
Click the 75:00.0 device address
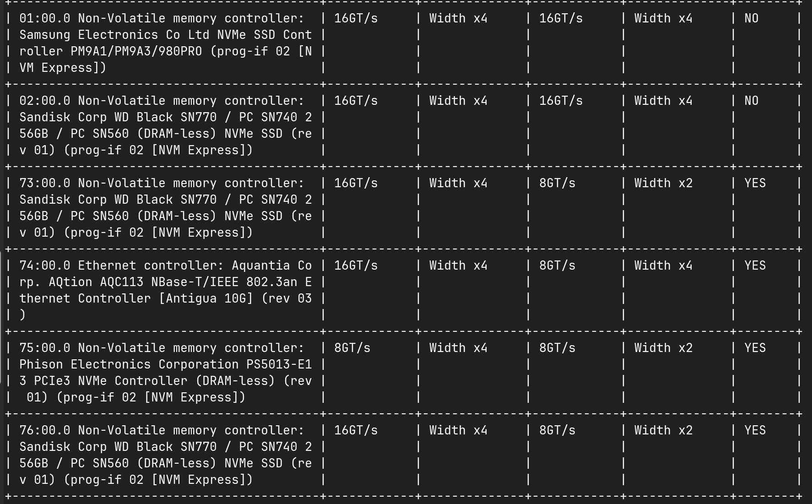click(x=45, y=348)
